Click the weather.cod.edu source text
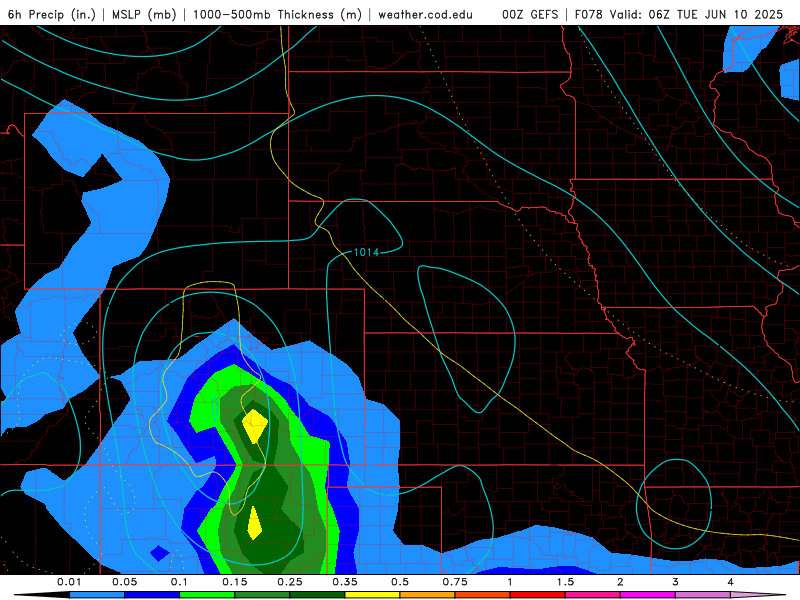Screen dimensions: 800x600 425,14
